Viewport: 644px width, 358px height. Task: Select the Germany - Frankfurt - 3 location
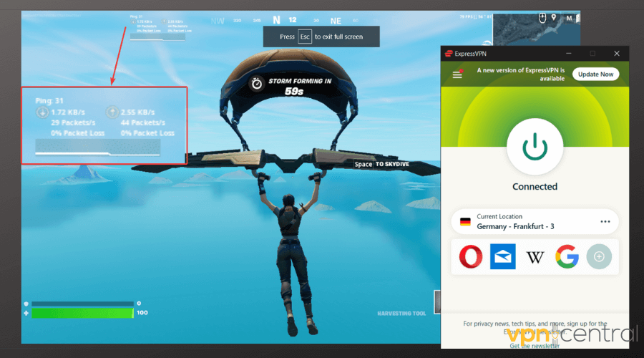(x=535, y=221)
